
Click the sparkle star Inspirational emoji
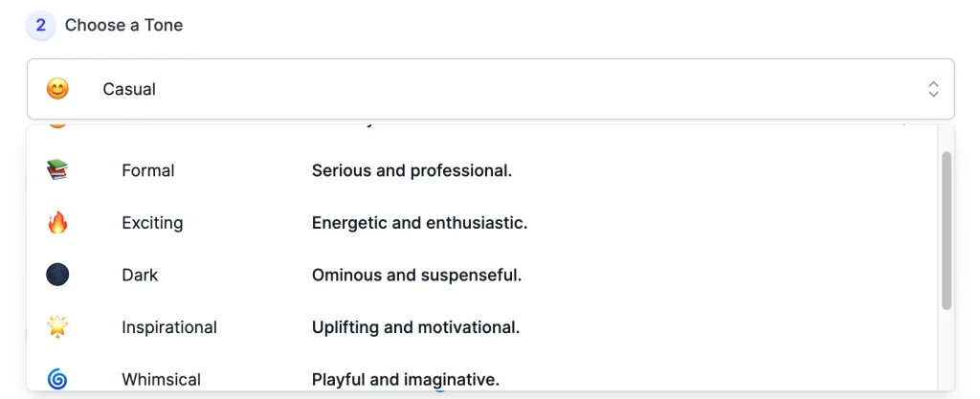pos(57,327)
